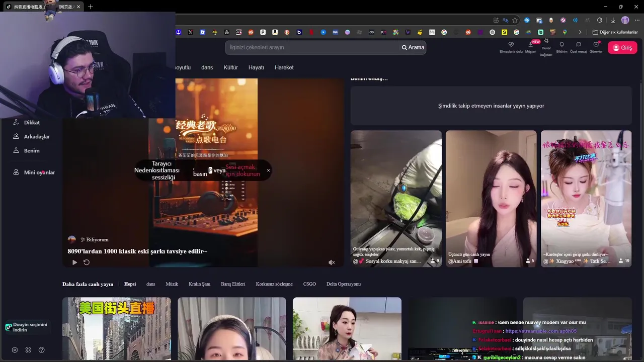This screenshot has width=644, height=362.
Task: Open the '美国街头直播' street live thumbnail
Action: click(x=117, y=328)
